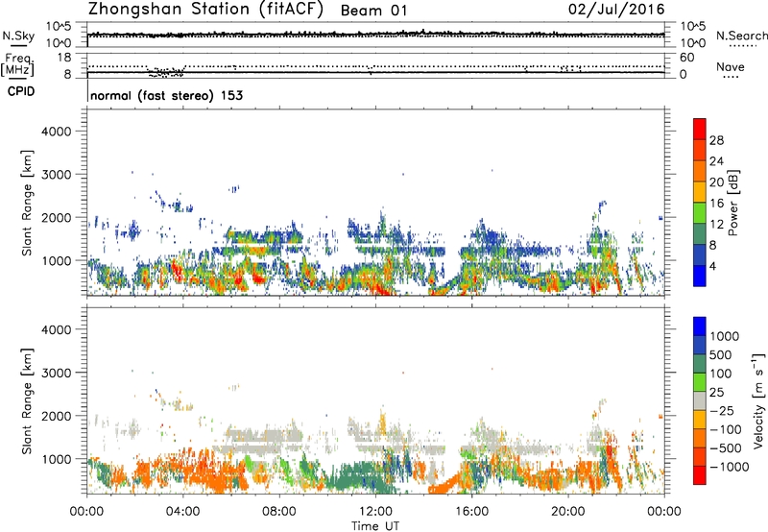768x532 pixels.
Task: Select the 'N.Sky' legend label
Action: tap(18, 36)
